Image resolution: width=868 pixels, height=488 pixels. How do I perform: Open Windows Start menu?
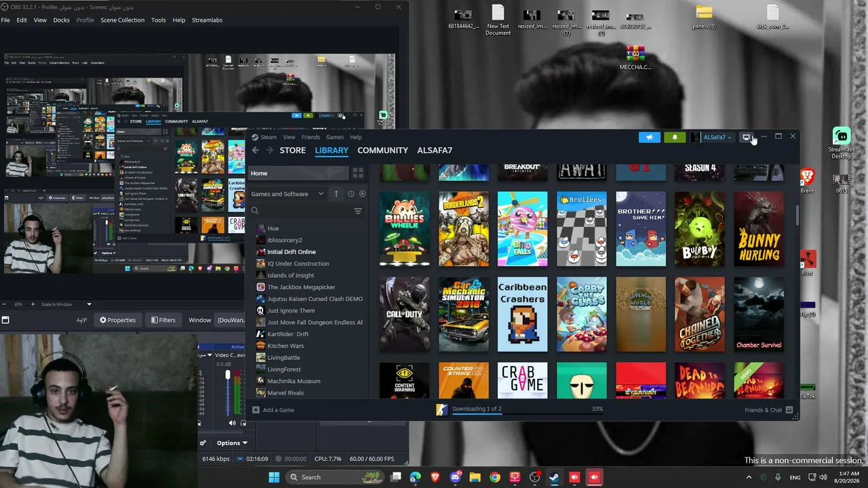[274, 477]
